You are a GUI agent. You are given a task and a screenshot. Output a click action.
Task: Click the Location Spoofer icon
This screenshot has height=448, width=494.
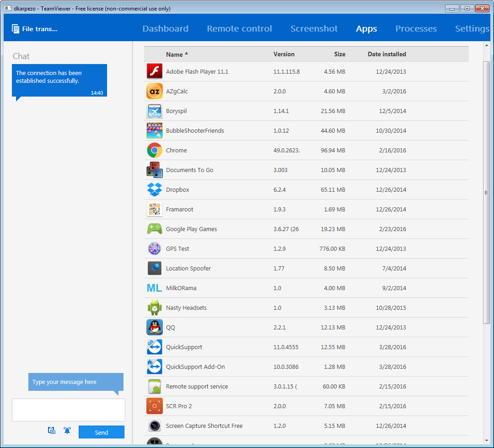155,268
